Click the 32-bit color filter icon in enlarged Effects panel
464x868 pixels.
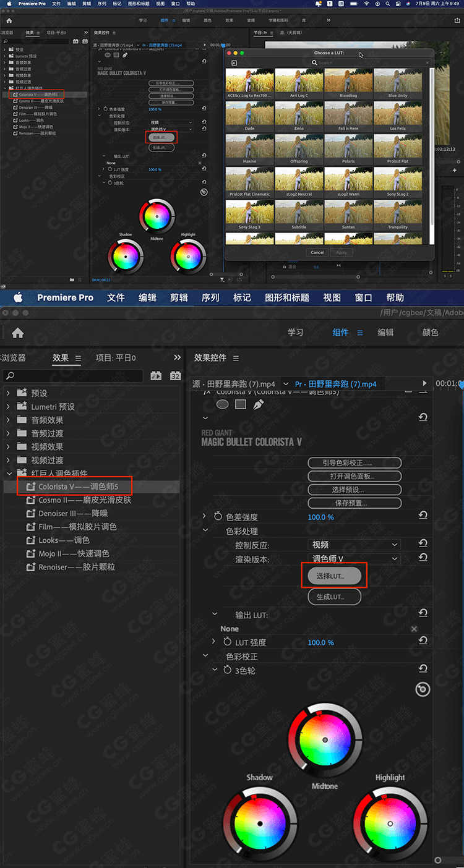(x=175, y=375)
